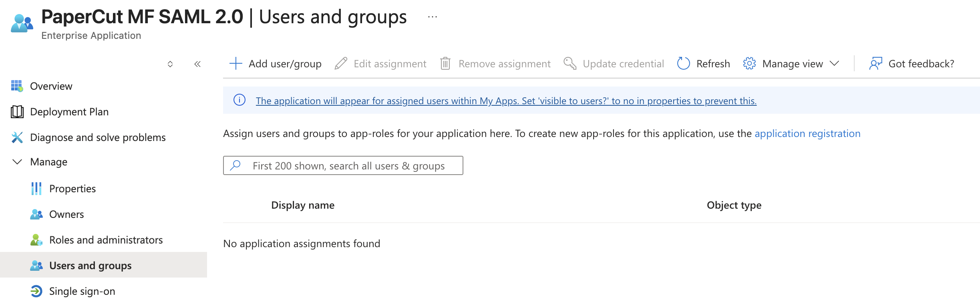
Task: Open the ellipsis more options menu
Action: point(432,17)
